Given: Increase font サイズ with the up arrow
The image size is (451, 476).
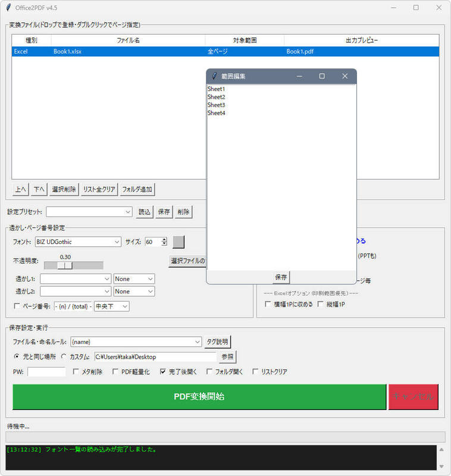Looking at the screenshot, I should point(164,240).
